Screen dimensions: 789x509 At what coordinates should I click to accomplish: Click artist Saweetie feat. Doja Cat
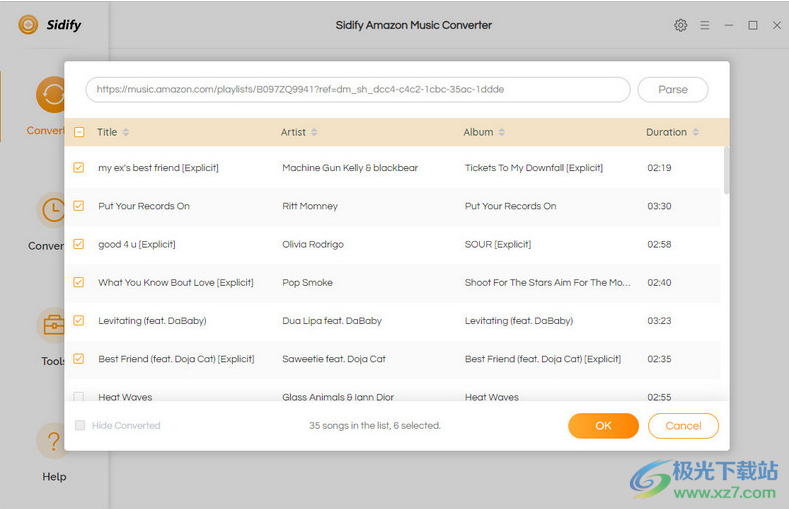click(x=334, y=359)
